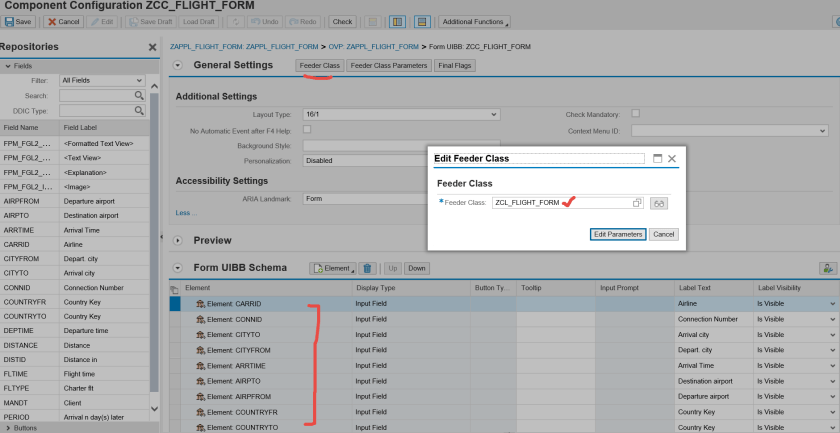The width and height of the screenshot is (840, 433).
Task: Open the Filter All Fields dropdown
Action: point(102,80)
